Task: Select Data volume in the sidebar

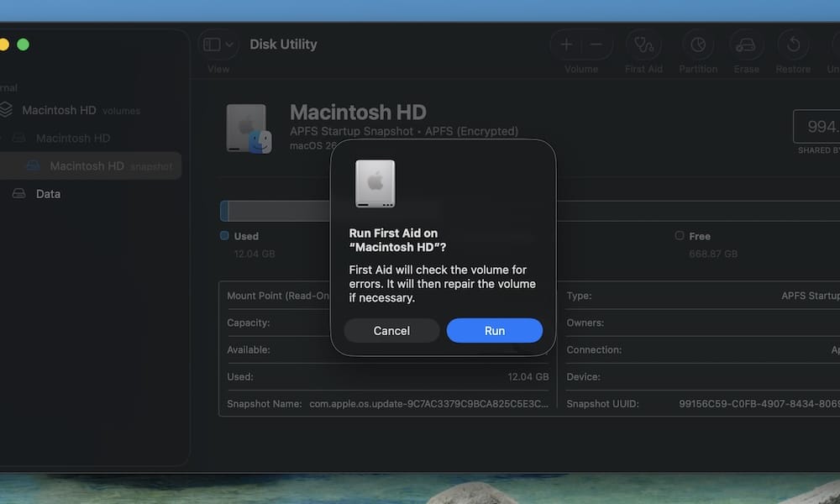Action: pos(48,193)
